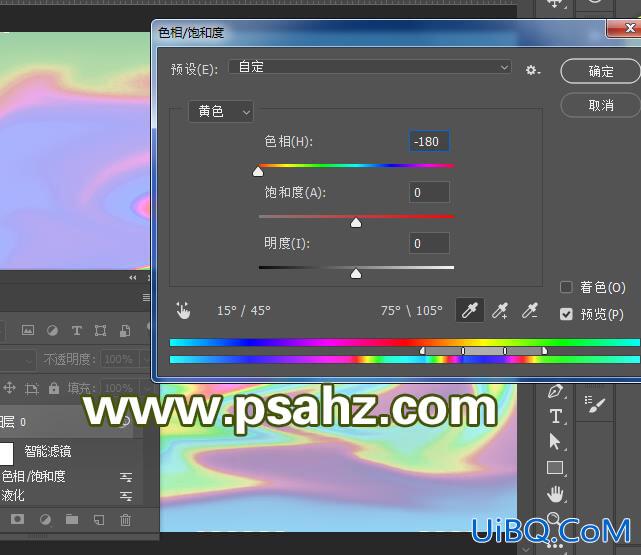Uncheck the 预览(P) preview checkbox
This screenshot has height=555, width=641.
click(566, 314)
